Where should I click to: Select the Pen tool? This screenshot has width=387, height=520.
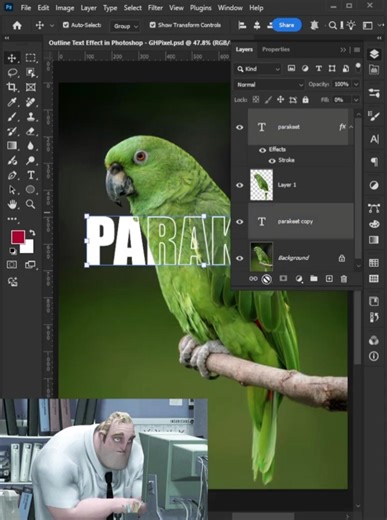[12, 175]
